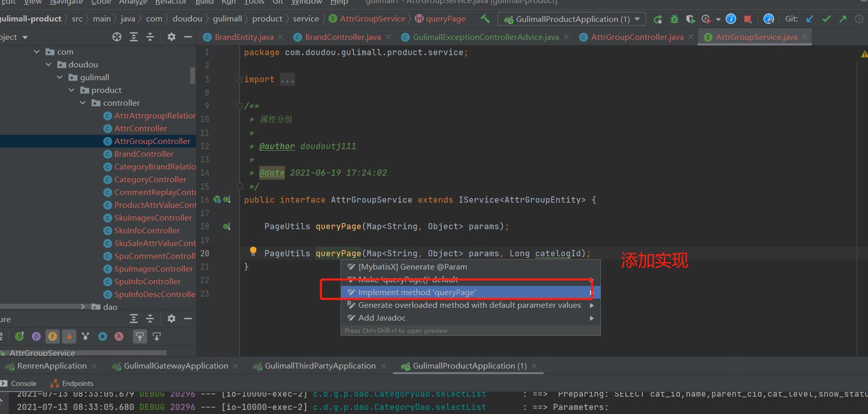Open the Endpoints tab
This screenshot has height=414, width=868.
(x=72, y=383)
